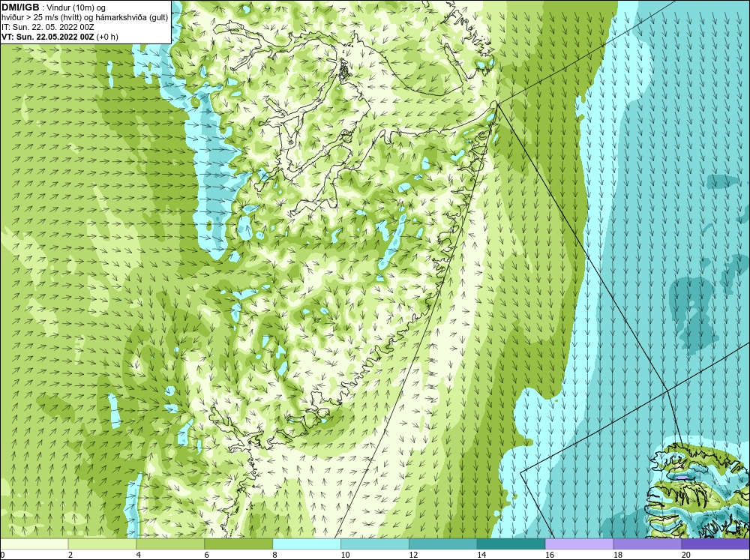750x560 pixels.
Task: Click the 10–12 m/s turquoise swatch
Action: click(375, 544)
